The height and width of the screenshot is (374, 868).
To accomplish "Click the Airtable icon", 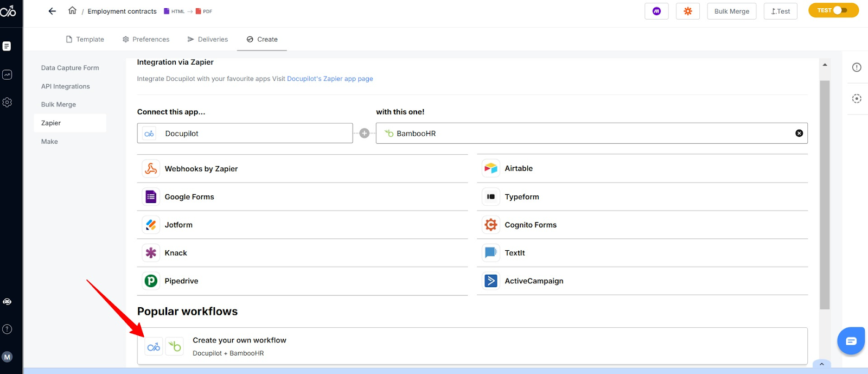I will [491, 168].
